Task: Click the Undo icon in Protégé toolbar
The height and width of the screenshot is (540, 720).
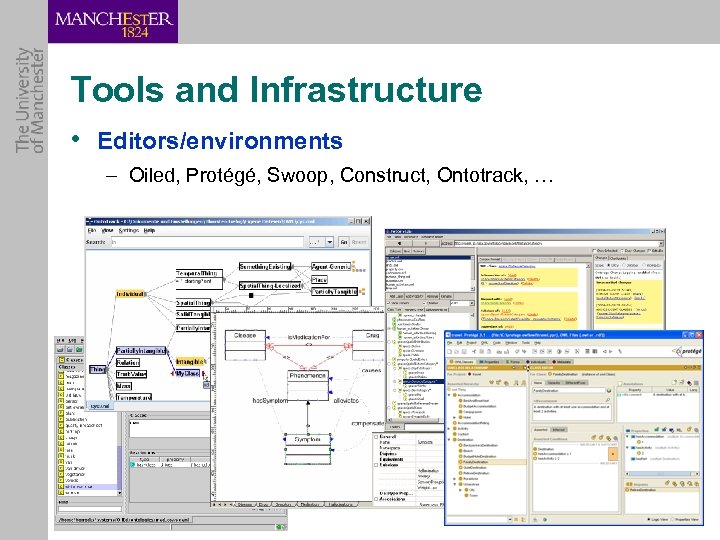Action: coord(518,352)
